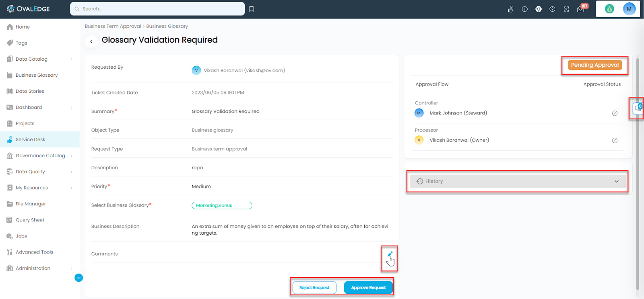Expand the Administration chevron
644x299 pixels.
(x=72, y=268)
